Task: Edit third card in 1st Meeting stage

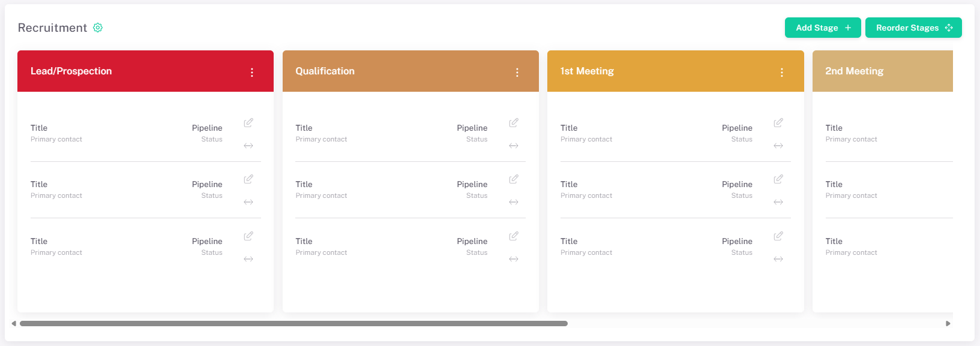Action: tap(778, 236)
